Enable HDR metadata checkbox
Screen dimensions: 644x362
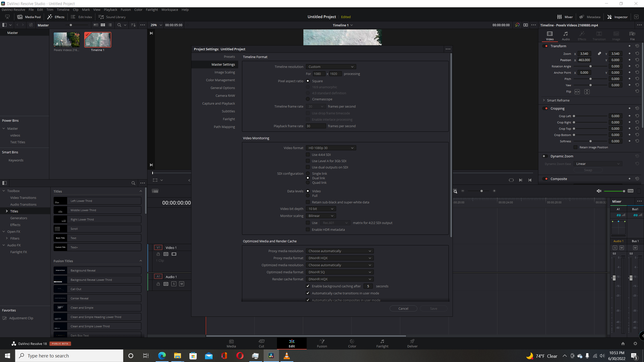tap(308, 230)
